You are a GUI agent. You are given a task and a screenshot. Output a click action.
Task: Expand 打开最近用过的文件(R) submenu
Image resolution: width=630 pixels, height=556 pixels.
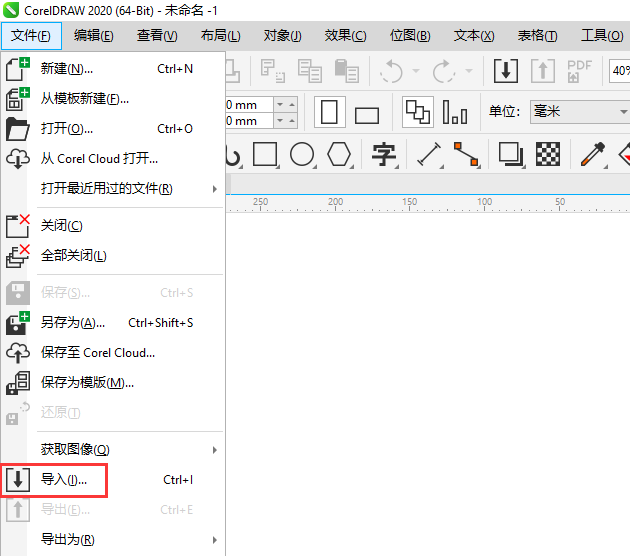point(112,188)
